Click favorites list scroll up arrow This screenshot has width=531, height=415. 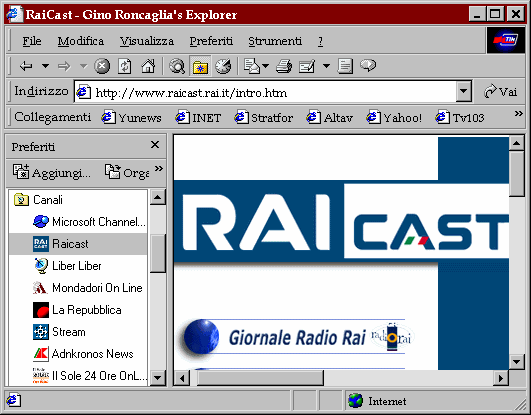(158, 198)
